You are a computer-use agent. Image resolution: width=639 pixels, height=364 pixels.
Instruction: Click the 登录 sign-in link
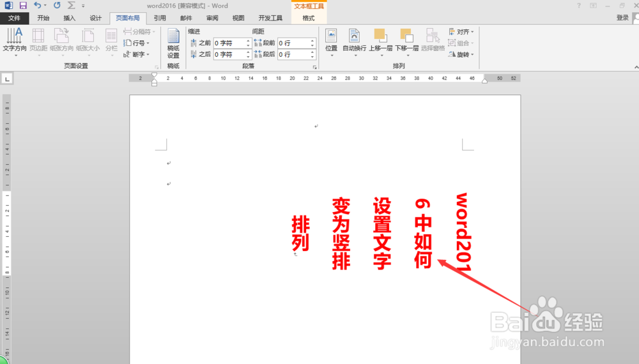tap(622, 18)
